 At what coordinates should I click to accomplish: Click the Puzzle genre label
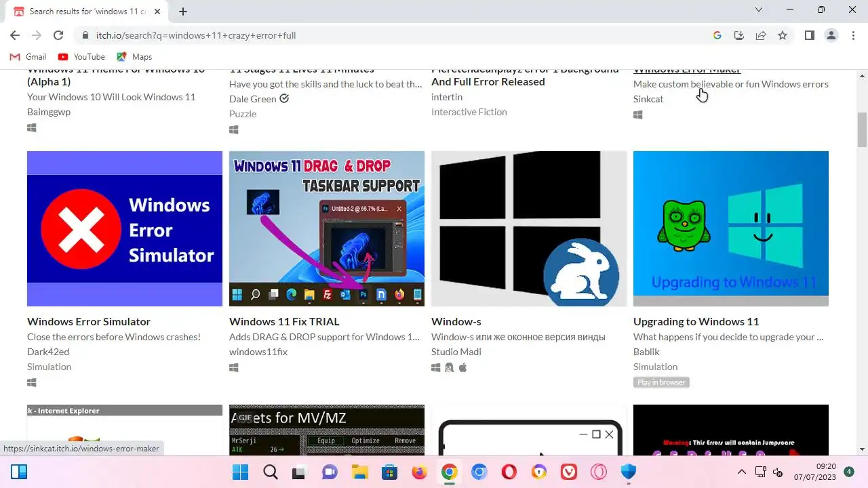point(243,114)
